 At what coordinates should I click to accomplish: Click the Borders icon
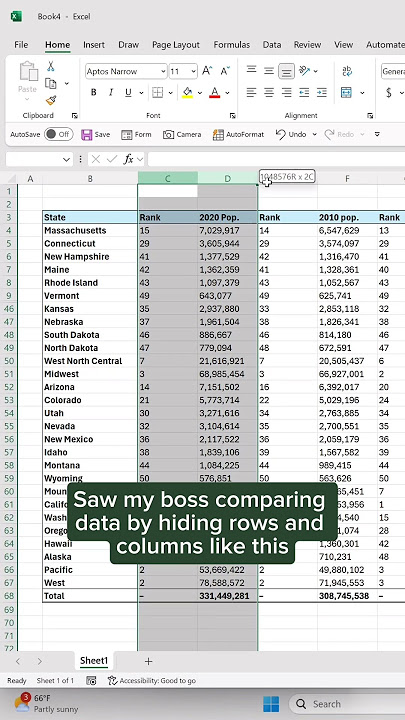coord(158,92)
